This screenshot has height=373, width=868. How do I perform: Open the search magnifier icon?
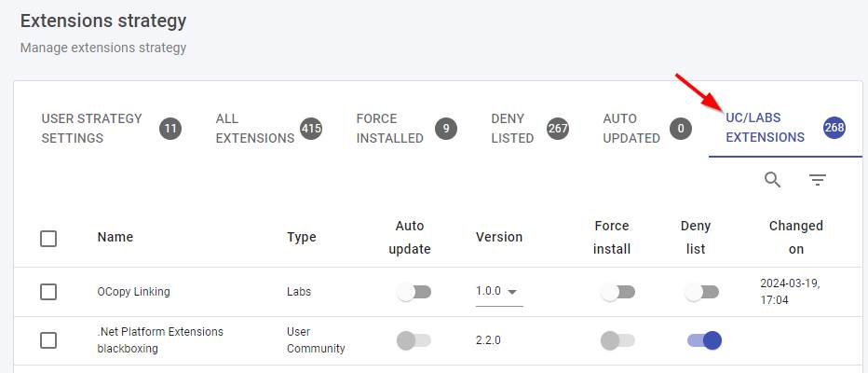pos(772,180)
